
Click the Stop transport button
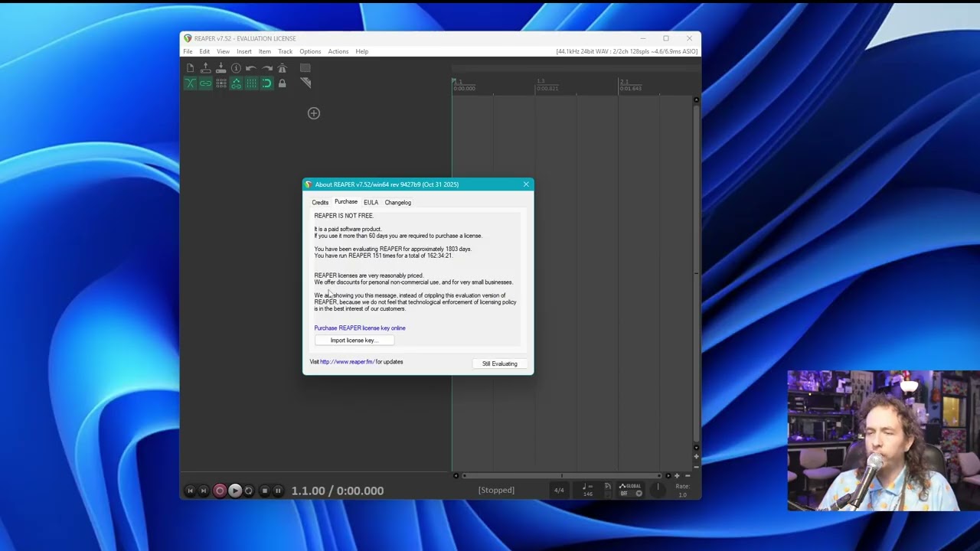click(x=265, y=491)
